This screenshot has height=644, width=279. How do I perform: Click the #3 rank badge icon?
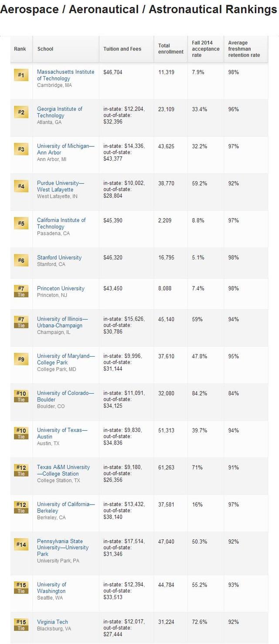tap(21, 149)
